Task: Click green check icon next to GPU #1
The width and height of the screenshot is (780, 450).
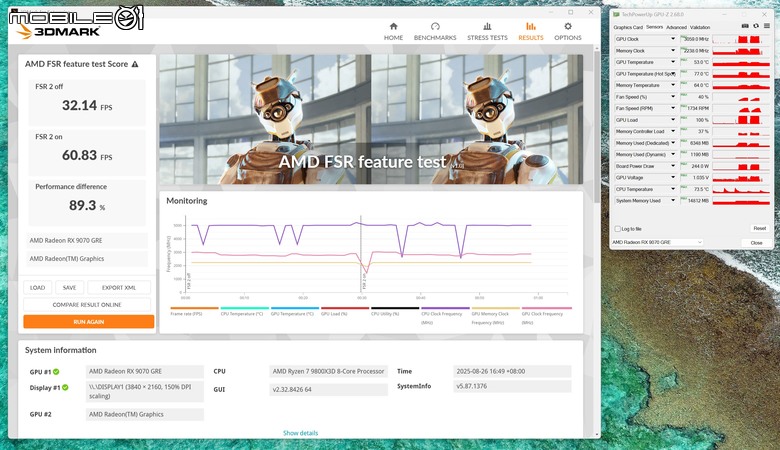Action: [x=56, y=371]
